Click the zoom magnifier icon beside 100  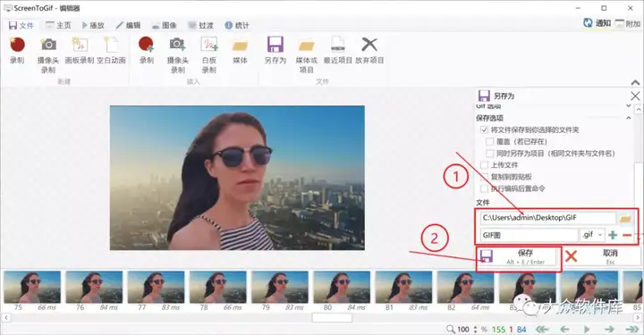point(451,330)
